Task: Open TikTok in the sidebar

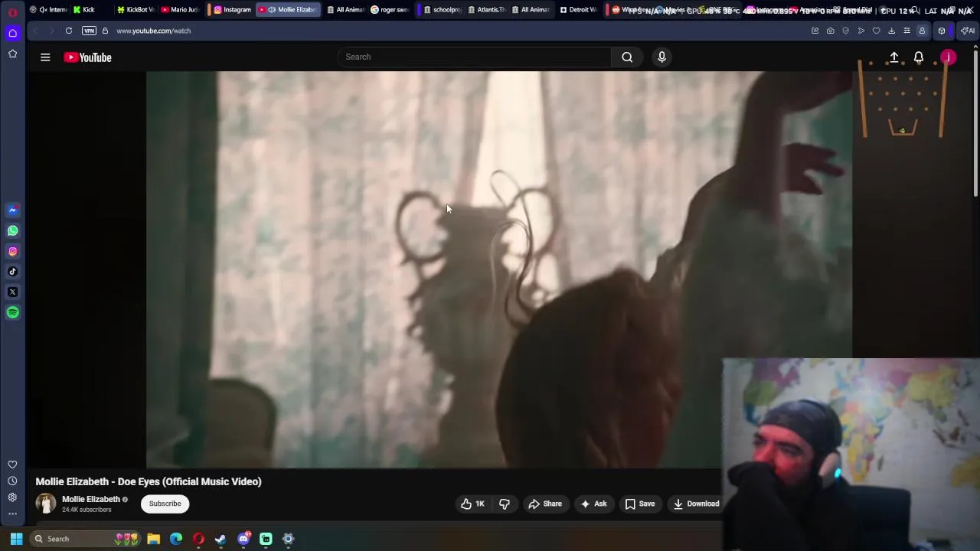Action: point(12,272)
